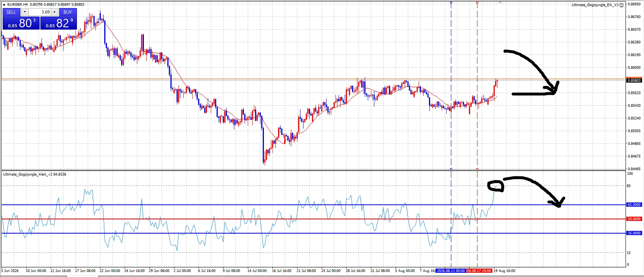Click the 5 Aug 00:00 time label

(x=405, y=271)
